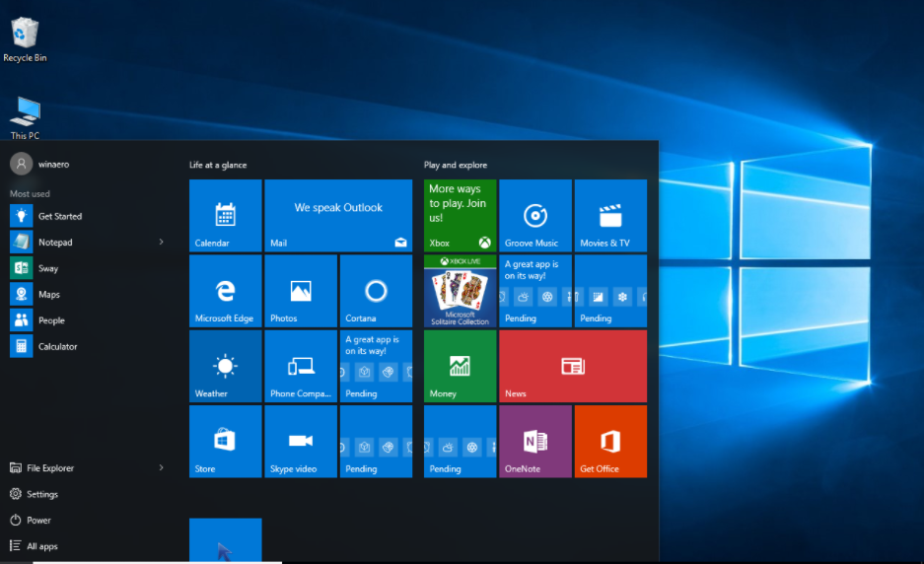Launch Microsoft Edge tile
This screenshot has height=564, width=924.
[225, 291]
